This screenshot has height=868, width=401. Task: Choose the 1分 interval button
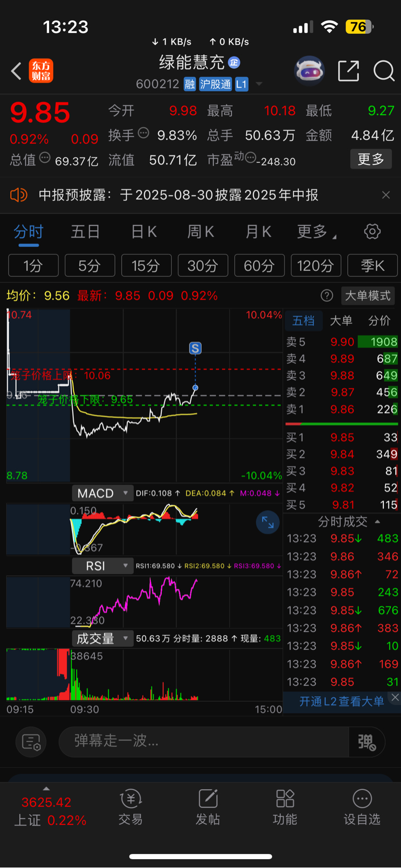[33, 266]
